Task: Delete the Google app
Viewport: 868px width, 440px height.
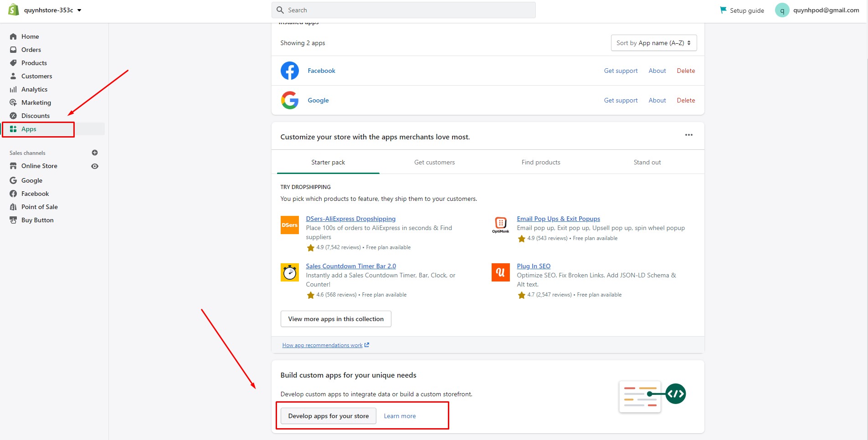Action: click(x=686, y=100)
